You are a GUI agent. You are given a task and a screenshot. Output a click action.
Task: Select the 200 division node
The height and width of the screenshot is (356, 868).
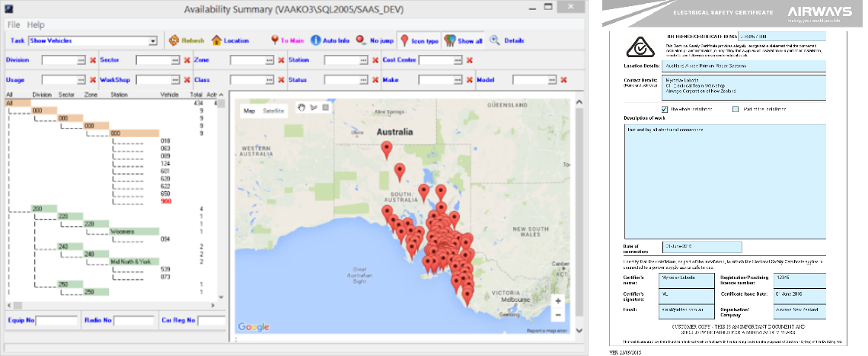pos(43,209)
